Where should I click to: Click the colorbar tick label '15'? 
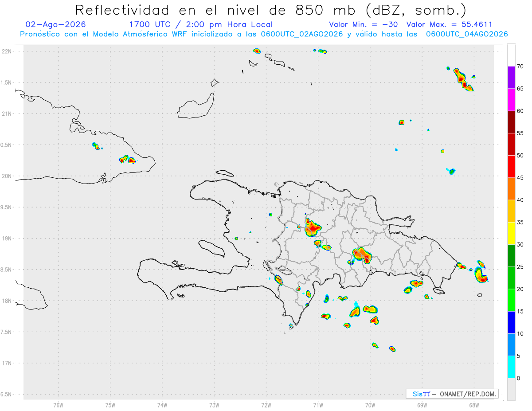[x=520, y=311]
